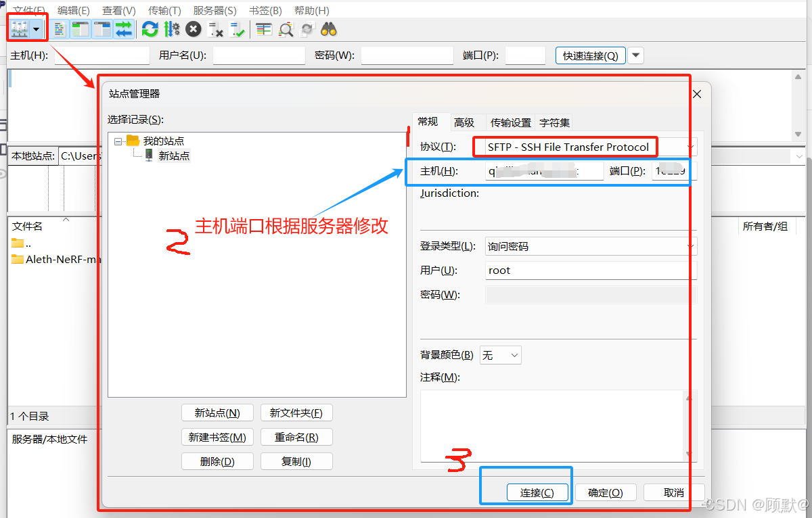Screen dimensions: 812x518
Task: Click the 注释 comments box scrollbar
Action: coord(690,425)
